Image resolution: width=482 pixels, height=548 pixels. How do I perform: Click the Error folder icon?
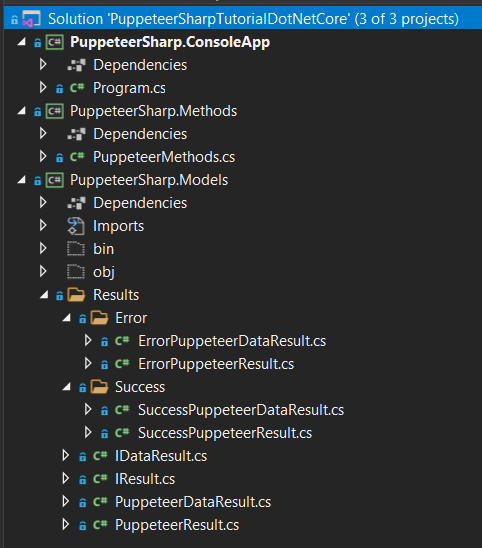[99, 318]
